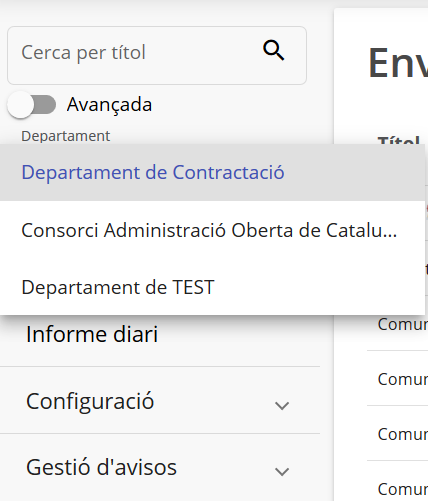
Task: Toggle the Avançada search switch
Action: tap(32, 105)
